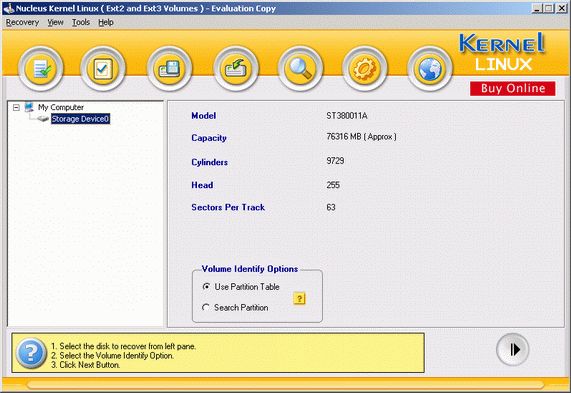The height and width of the screenshot is (393, 571).
Task: Click the yellow question mark help icon
Action: pos(299,299)
